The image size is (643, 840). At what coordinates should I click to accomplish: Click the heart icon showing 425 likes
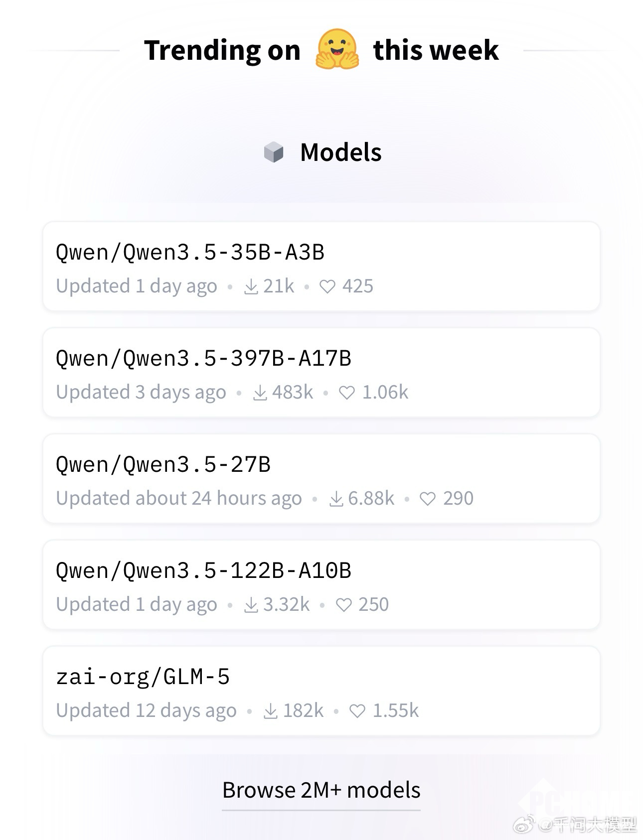[327, 287]
